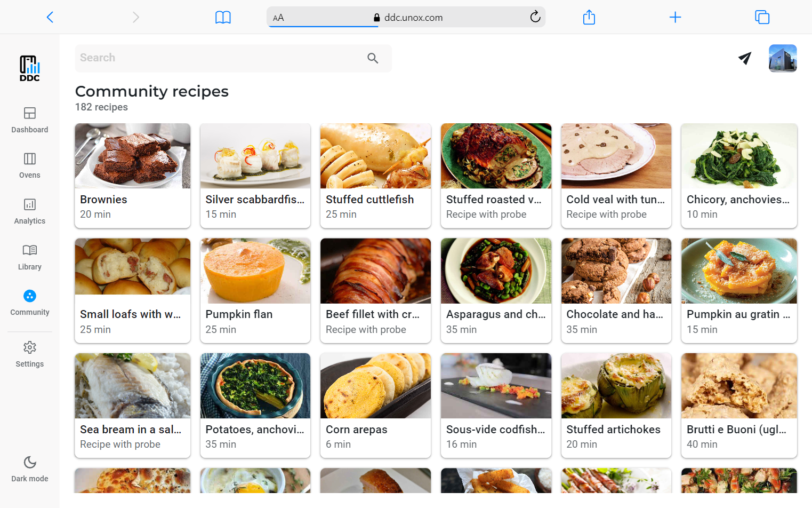Click the paper plane send icon
812x508 pixels.
(x=744, y=59)
